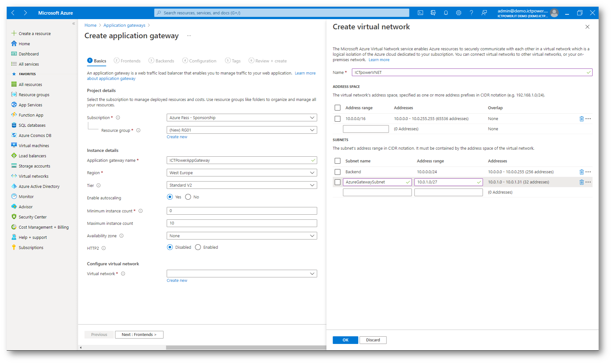The height and width of the screenshot is (364, 612).
Task: Click the user account avatar
Action: pyautogui.click(x=554, y=13)
